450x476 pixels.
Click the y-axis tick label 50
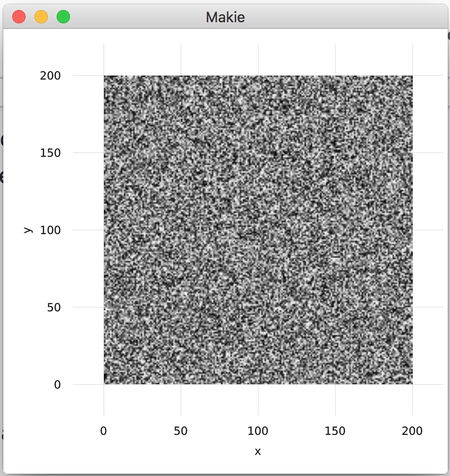click(x=54, y=308)
